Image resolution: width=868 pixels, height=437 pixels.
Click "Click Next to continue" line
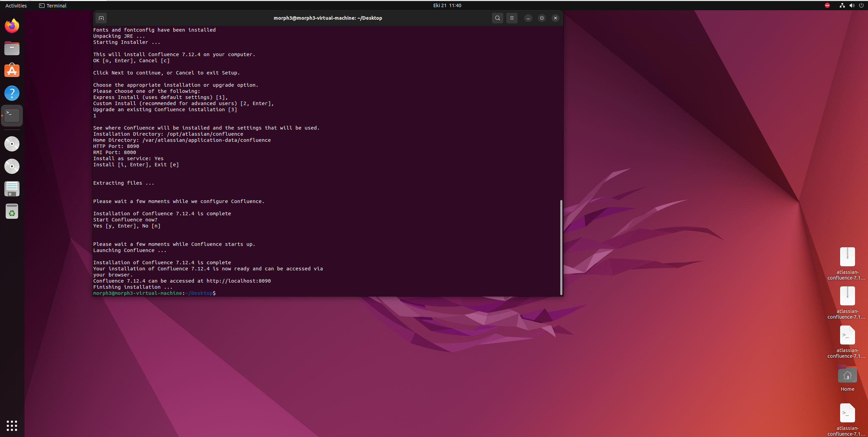point(166,73)
